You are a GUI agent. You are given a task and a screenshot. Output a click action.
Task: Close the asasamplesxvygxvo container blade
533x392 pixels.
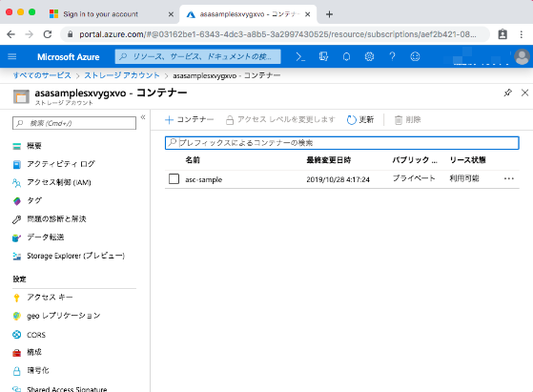coord(524,93)
